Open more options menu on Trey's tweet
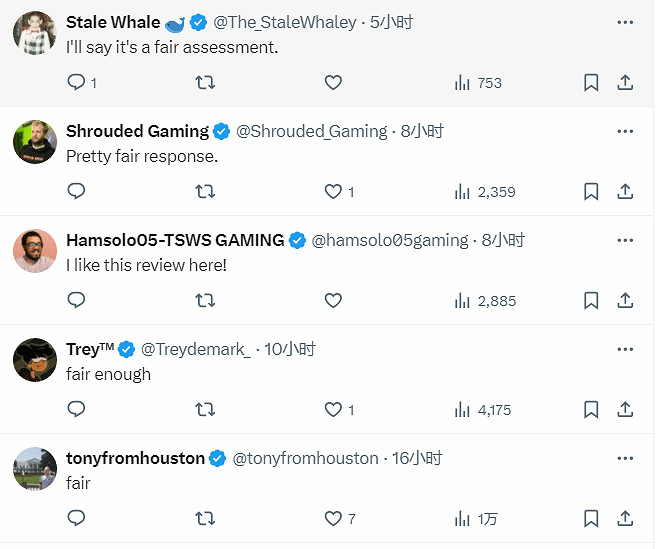The height and width of the screenshot is (549, 656). [x=626, y=349]
